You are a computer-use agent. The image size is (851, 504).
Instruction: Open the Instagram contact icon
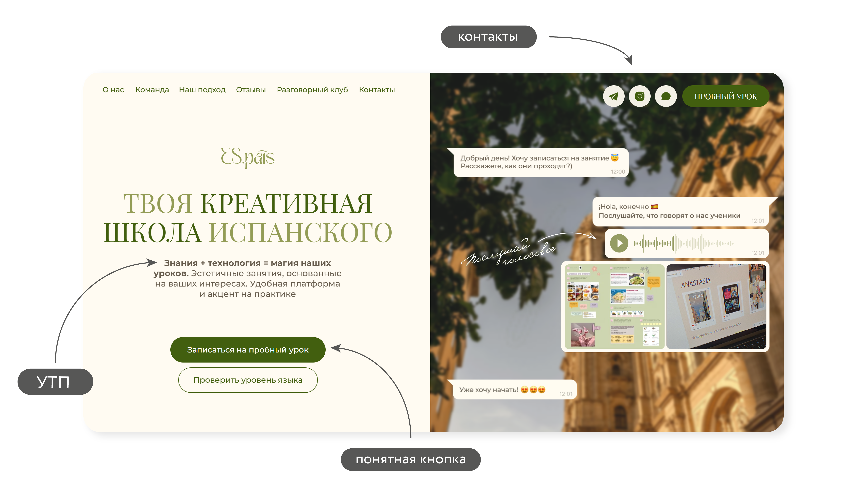[640, 96]
